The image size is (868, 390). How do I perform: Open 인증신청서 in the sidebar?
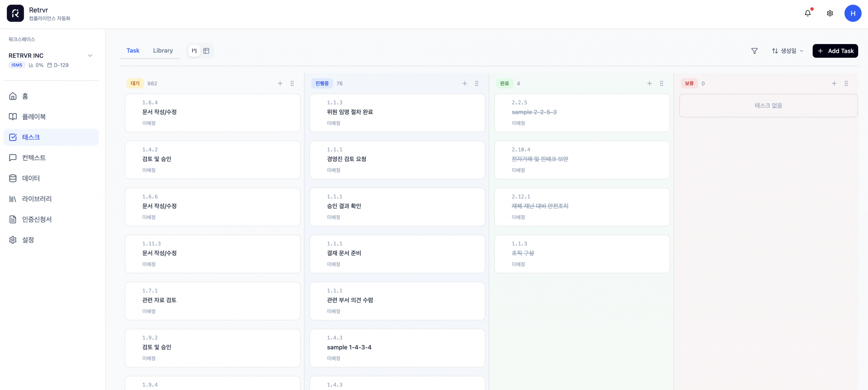(37, 219)
